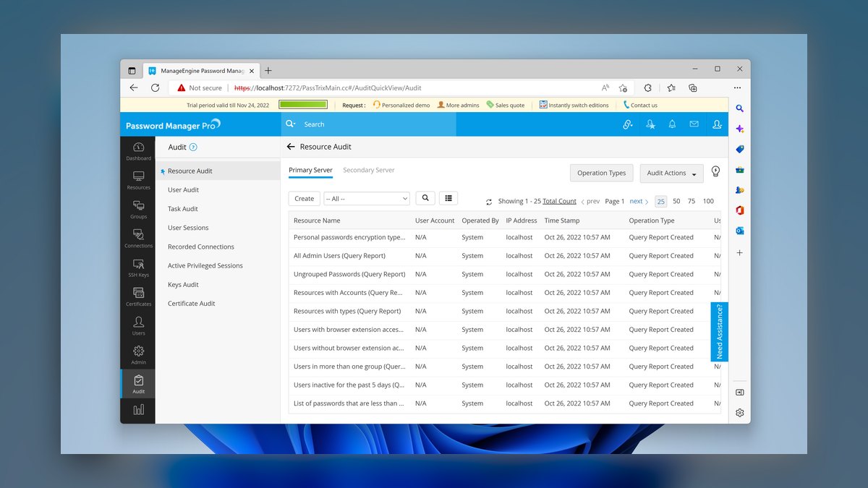Screen dimensions: 868x488
Task: Select User Audit in Audit menu
Action: tap(183, 190)
